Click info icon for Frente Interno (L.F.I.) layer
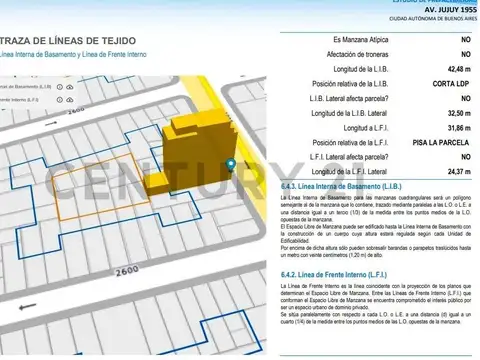Image resolution: width=480 pixels, height=360 pixels. pos(60,100)
